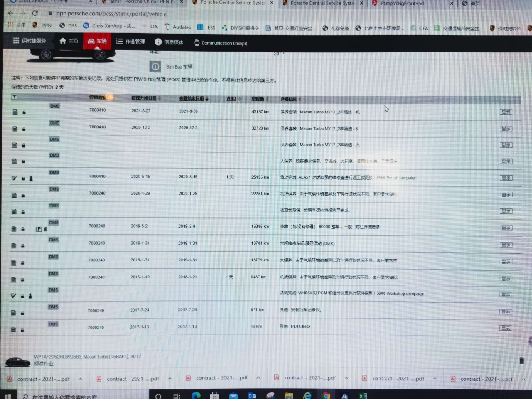Click document icon of the 32720 km row
The width and height of the screenshot is (532, 399).
tap(15, 129)
